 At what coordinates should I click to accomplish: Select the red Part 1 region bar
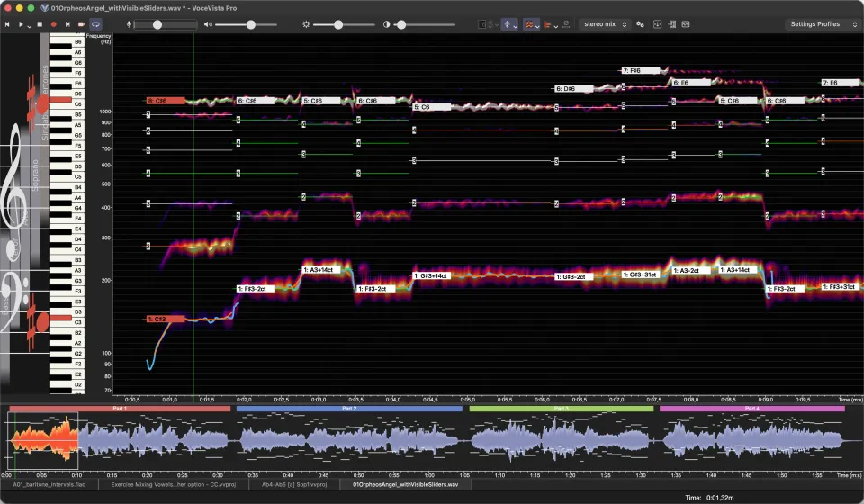tap(120, 409)
